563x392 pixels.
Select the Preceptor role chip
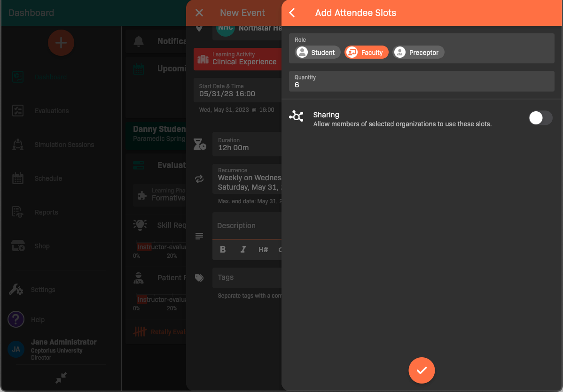(x=418, y=53)
